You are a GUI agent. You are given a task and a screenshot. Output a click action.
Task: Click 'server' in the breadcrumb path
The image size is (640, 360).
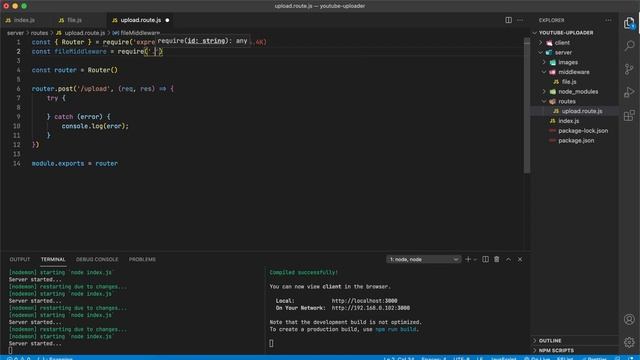coord(16,33)
